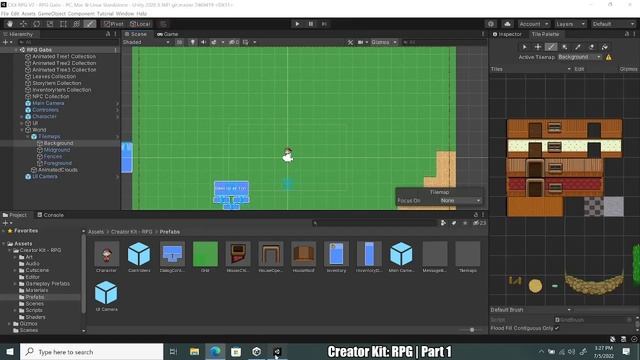Select the Prefabs folder in Project tree
Viewport: 640px width, 360px height.
(35, 297)
